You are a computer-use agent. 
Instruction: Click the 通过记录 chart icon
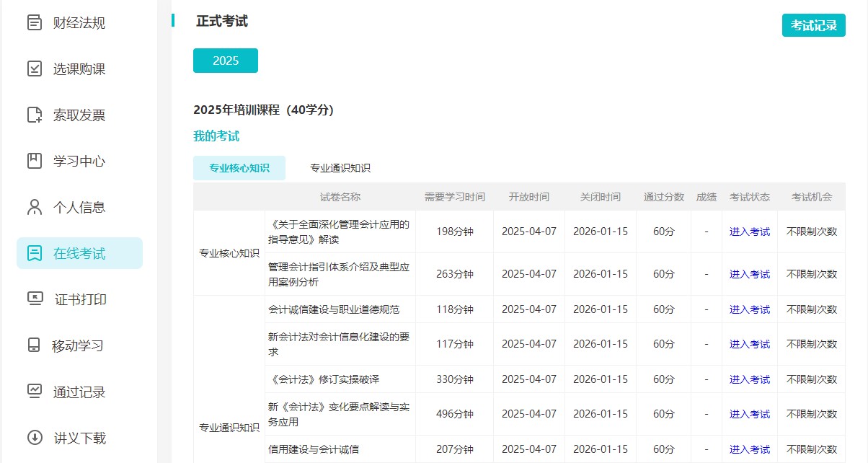tap(35, 392)
